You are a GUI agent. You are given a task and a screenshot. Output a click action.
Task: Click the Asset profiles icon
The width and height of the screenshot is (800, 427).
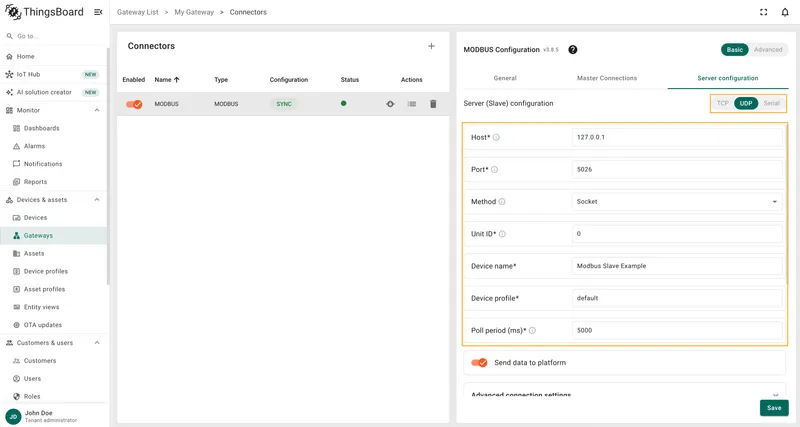point(16,289)
